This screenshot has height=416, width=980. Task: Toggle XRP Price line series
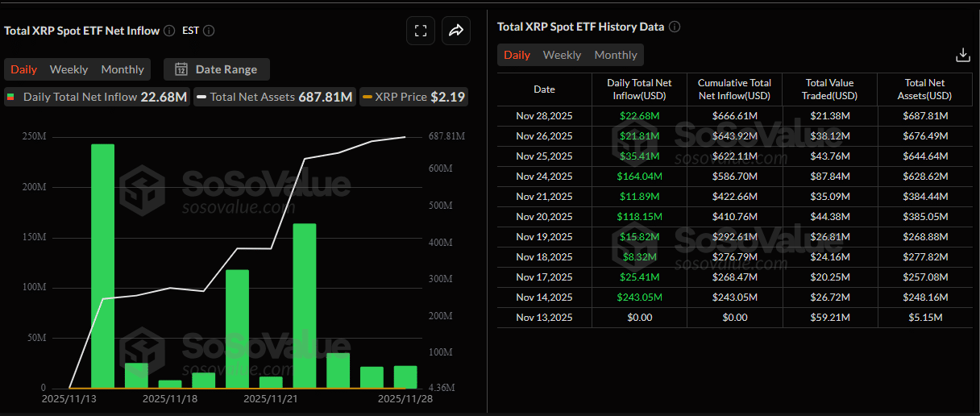point(413,97)
